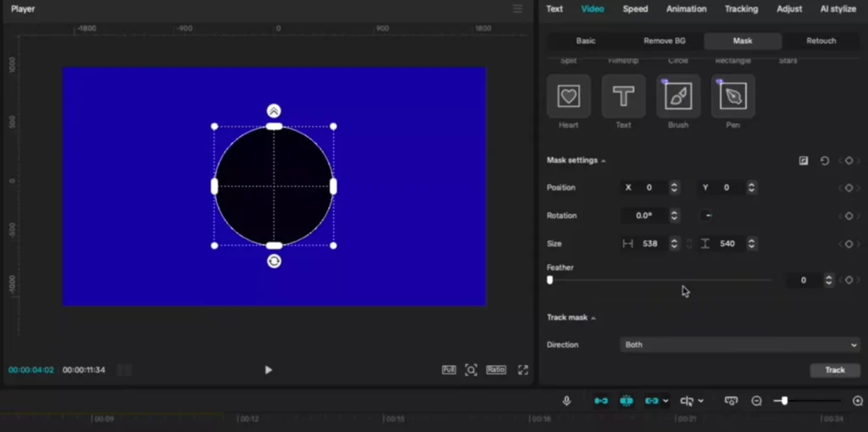Screen dimensions: 868x432
Task: Toggle the main track magnet
Action: pos(601,401)
